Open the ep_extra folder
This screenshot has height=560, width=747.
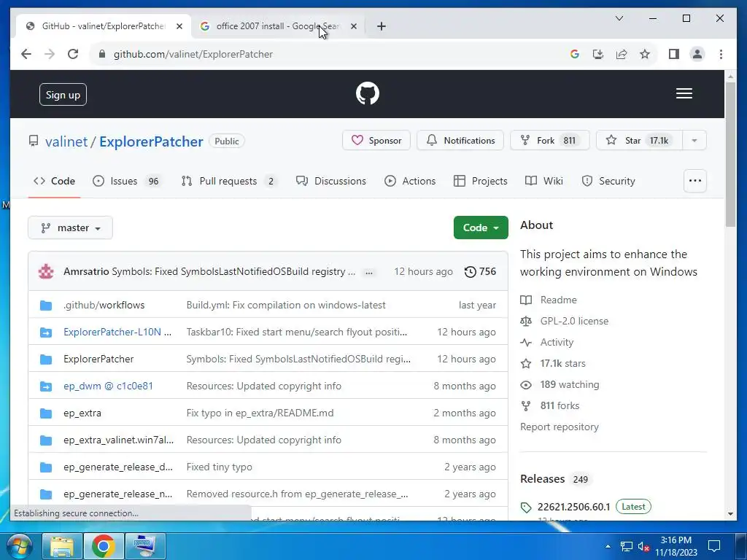[82, 413]
